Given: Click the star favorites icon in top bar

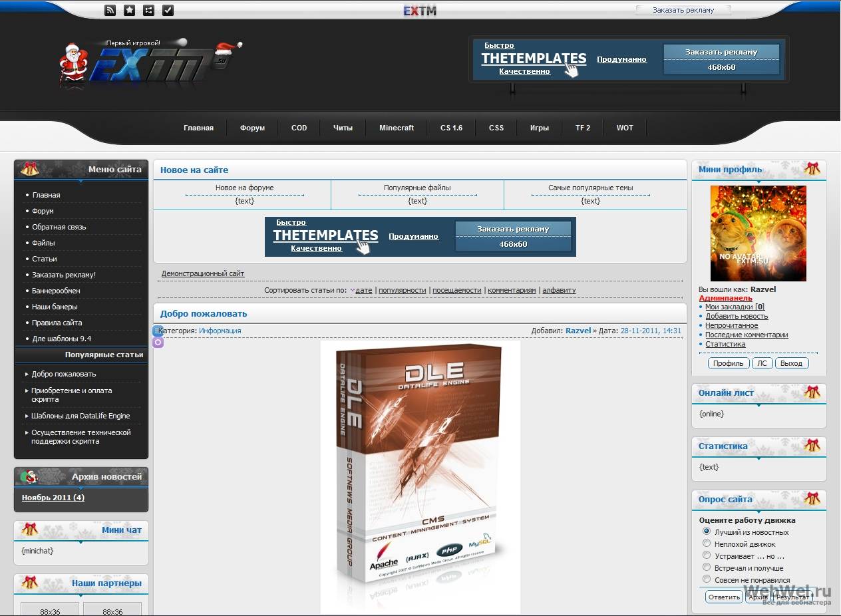Looking at the screenshot, I should point(129,10).
